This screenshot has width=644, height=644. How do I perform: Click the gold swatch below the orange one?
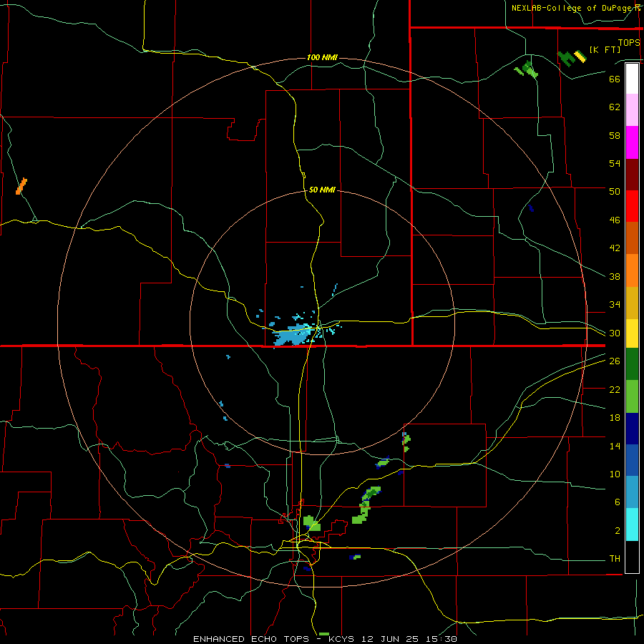click(632, 303)
